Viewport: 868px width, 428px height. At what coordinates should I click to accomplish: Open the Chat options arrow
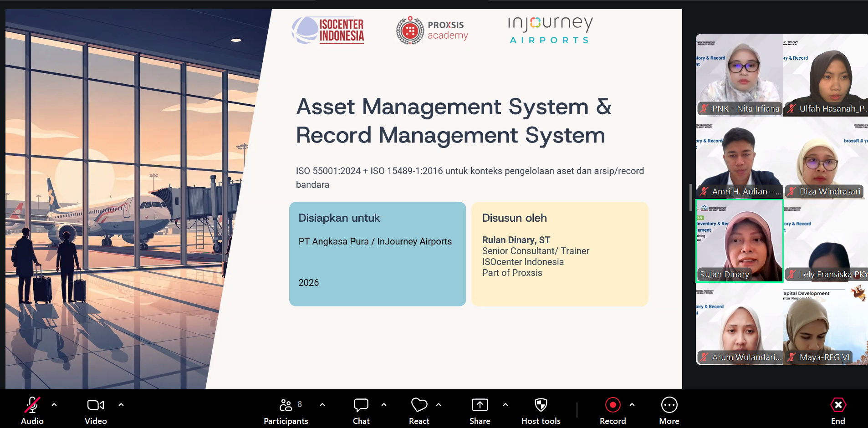tap(384, 404)
